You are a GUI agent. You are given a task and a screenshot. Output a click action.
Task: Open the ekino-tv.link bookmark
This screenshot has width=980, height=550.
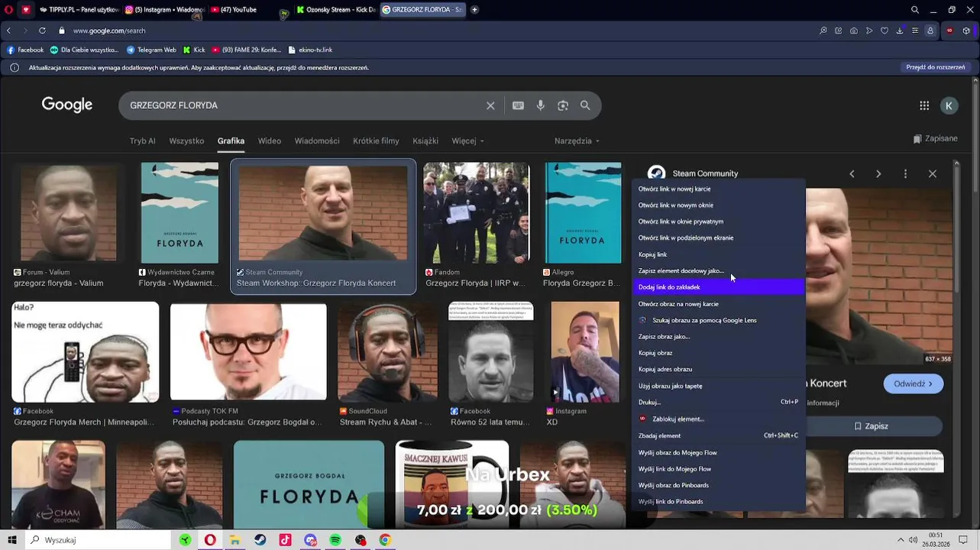(310, 50)
